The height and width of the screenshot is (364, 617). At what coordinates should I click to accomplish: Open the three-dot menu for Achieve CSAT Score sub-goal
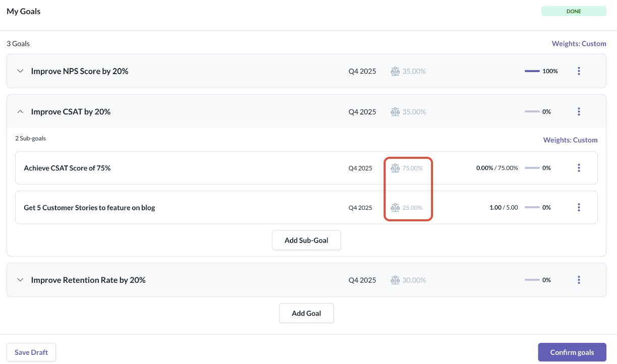(x=579, y=168)
